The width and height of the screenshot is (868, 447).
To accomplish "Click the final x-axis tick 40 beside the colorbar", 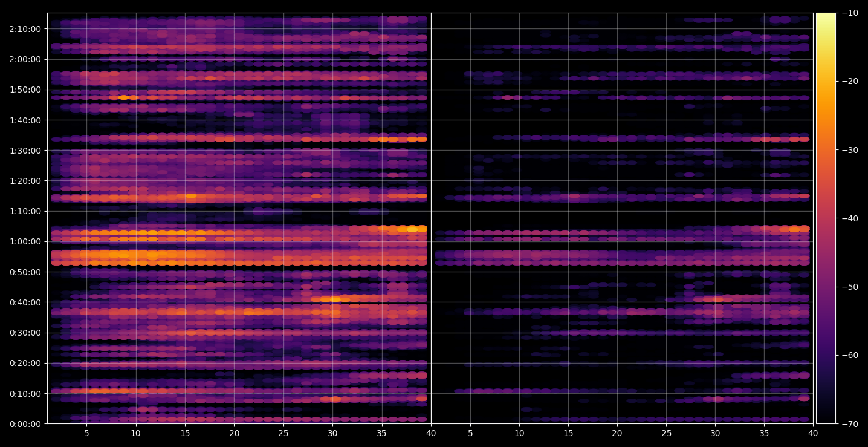I will (x=813, y=433).
